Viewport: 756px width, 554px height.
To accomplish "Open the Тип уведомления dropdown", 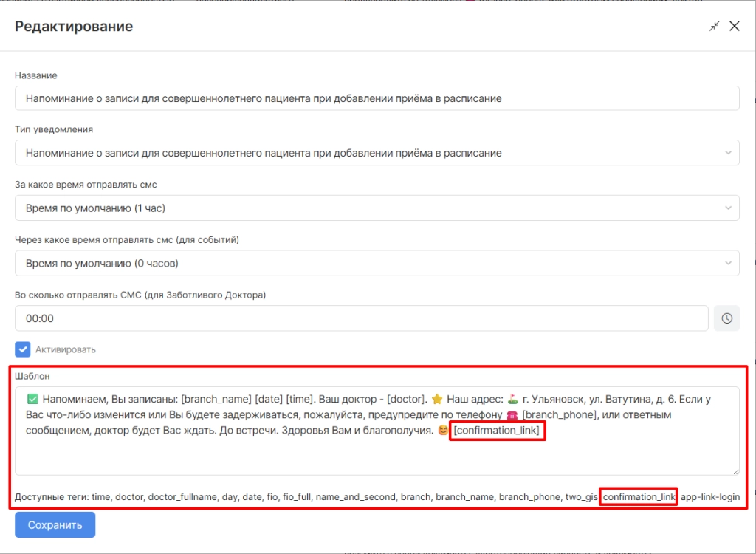I will click(x=377, y=153).
